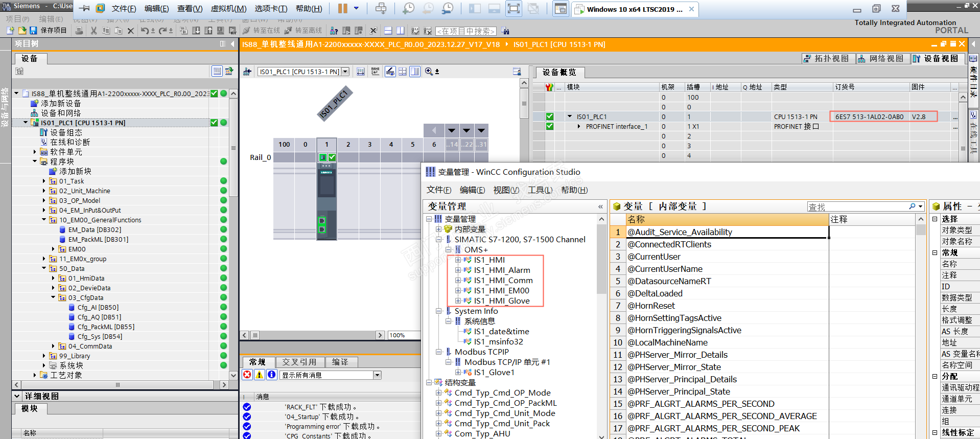The width and height of the screenshot is (980, 439).
Task: Click the error filter icon in messages
Action: pyautogui.click(x=247, y=375)
